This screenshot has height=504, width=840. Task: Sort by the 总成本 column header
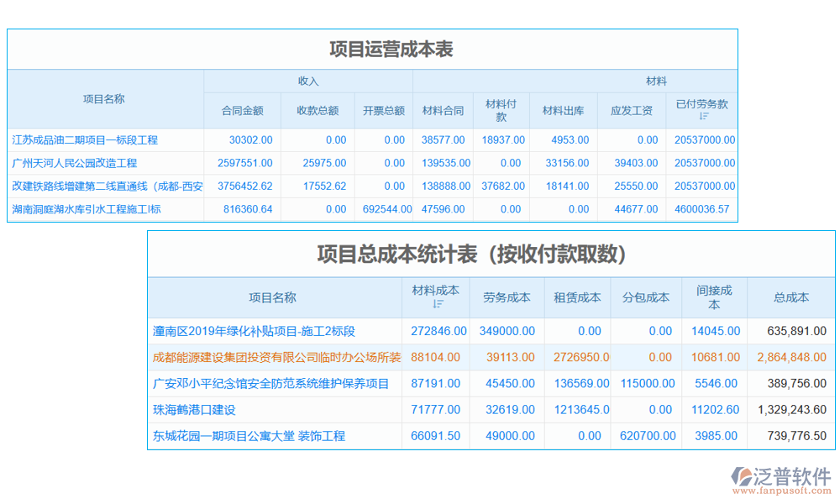pos(792,297)
